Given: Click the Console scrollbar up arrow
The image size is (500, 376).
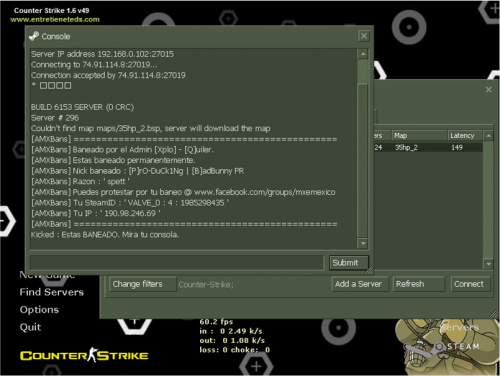Looking at the screenshot, I should (363, 54).
